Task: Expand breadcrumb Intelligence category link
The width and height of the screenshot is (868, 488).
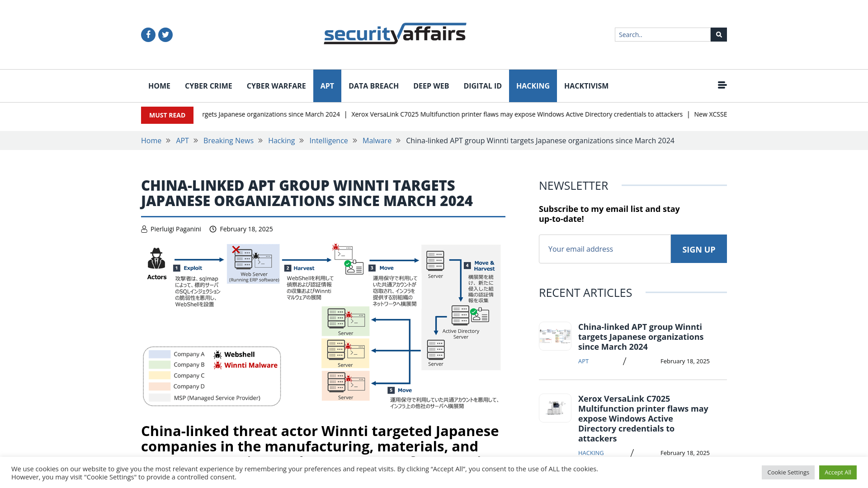Action: point(329,141)
